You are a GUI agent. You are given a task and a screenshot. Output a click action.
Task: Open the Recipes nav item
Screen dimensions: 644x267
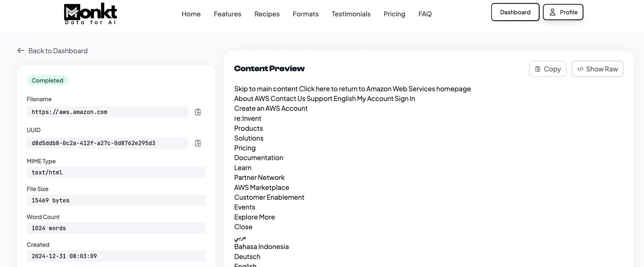[267, 14]
